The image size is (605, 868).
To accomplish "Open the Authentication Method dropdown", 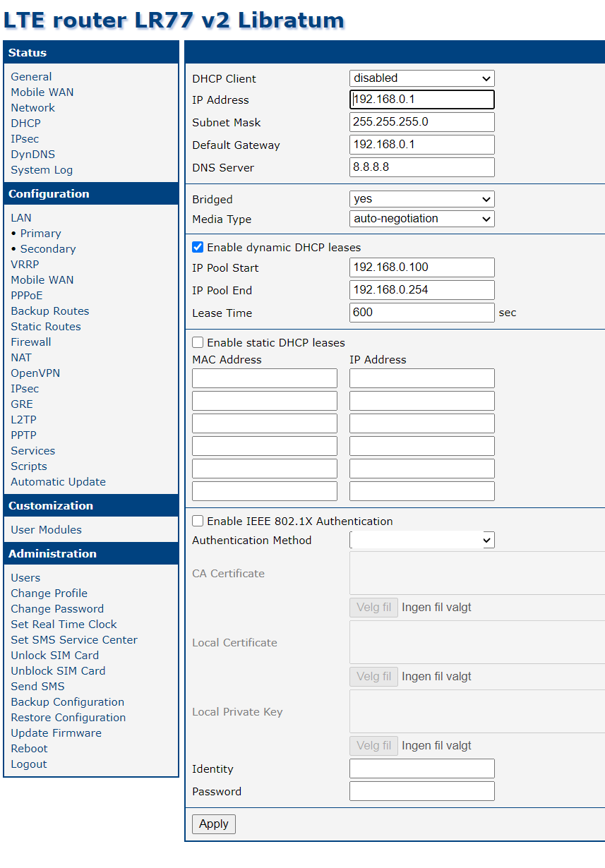I will (422, 541).
